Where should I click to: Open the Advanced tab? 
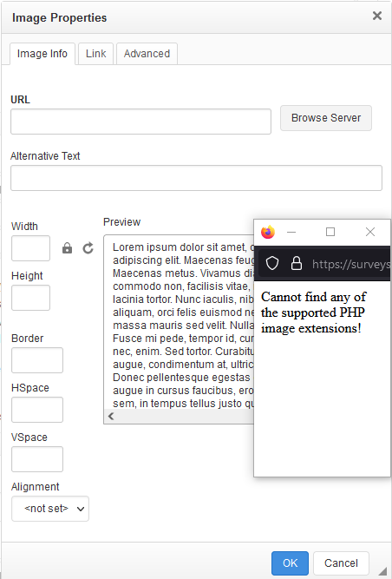pyautogui.click(x=147, y=54)
